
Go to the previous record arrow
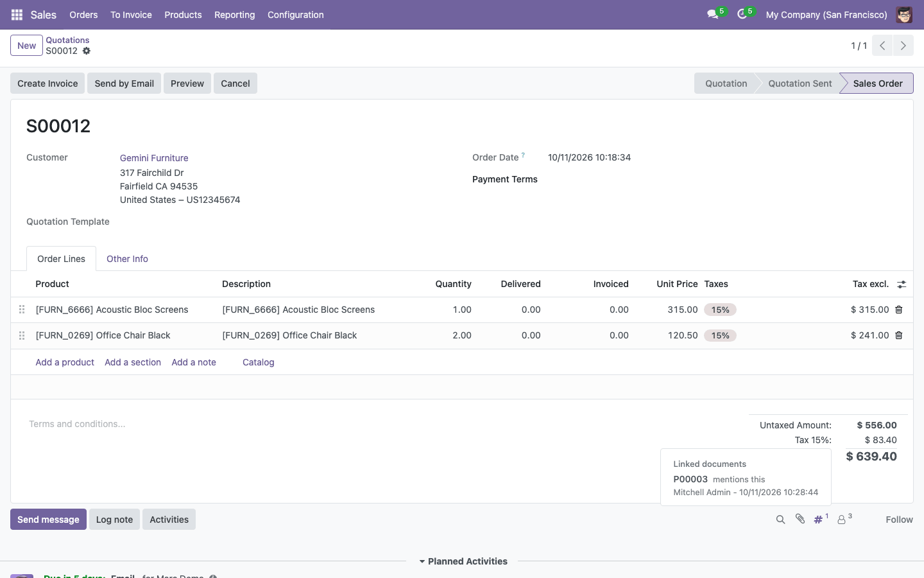(882, 46)
